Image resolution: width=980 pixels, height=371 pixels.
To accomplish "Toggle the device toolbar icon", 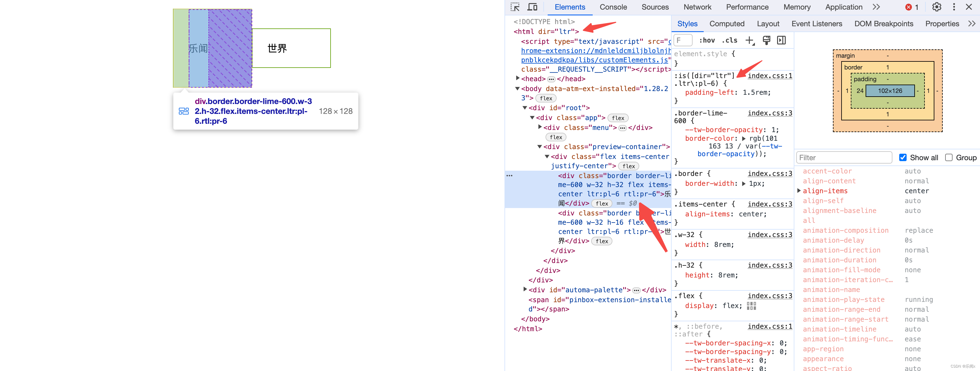I will 532,7.
